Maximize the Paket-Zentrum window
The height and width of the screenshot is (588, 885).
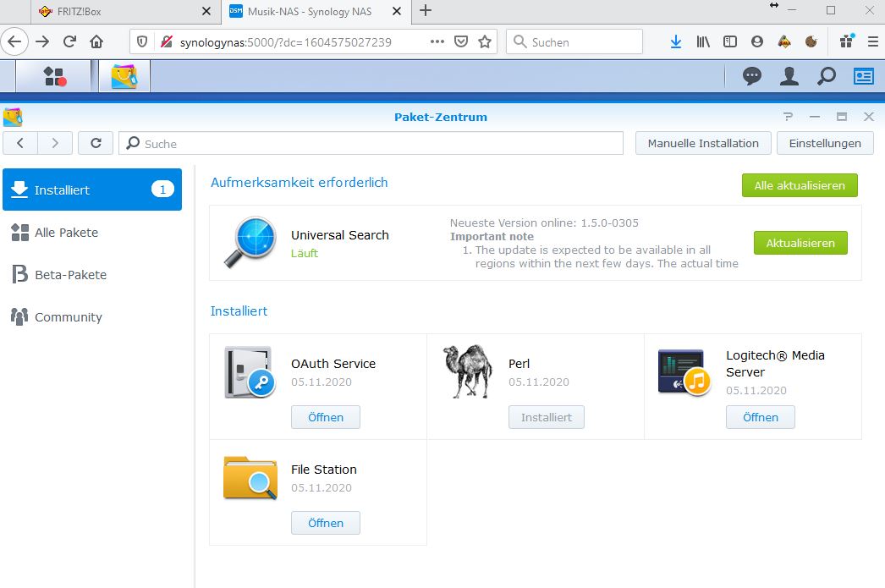click(842, 117)
